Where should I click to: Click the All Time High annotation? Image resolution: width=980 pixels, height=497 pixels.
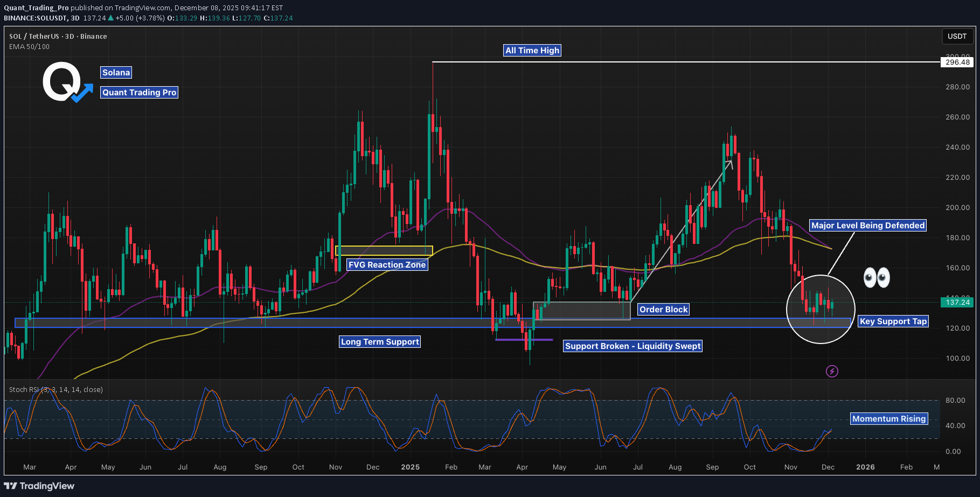click(x=532, y=50)
